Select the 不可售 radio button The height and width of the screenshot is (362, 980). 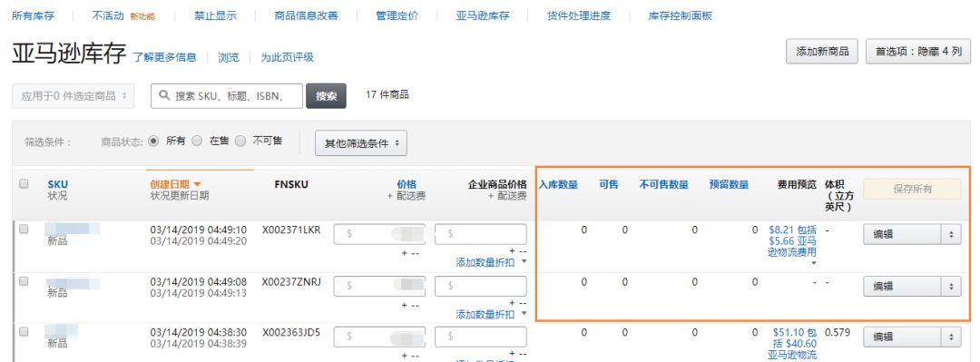coord(240,142)
